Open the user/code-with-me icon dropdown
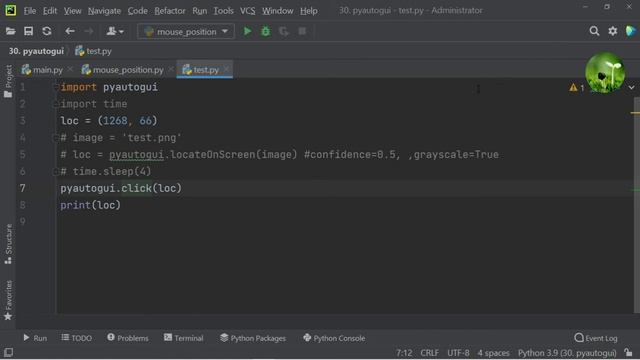Viewport: 640px width, 360px height. [x=115, y=31]
